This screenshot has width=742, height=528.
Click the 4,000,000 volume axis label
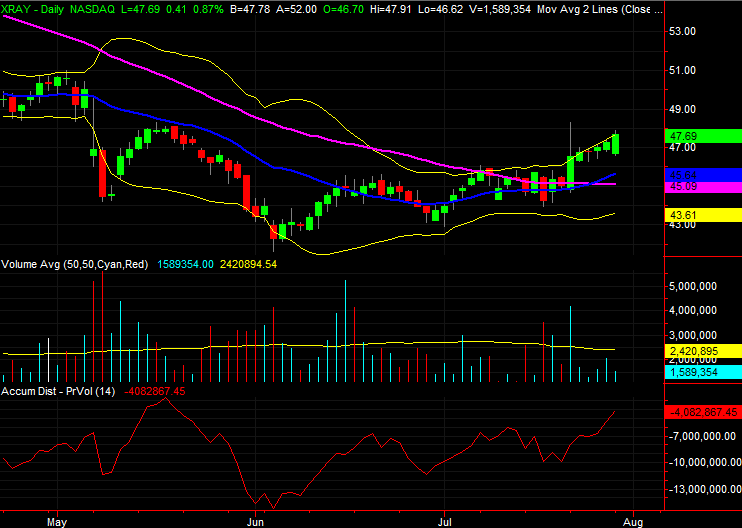(x=693, y=310)
